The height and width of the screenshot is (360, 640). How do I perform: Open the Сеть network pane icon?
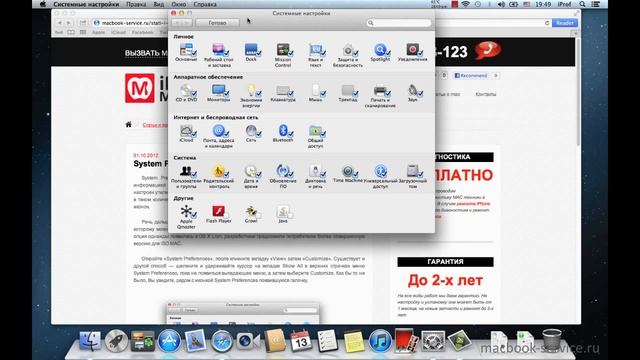251,131
